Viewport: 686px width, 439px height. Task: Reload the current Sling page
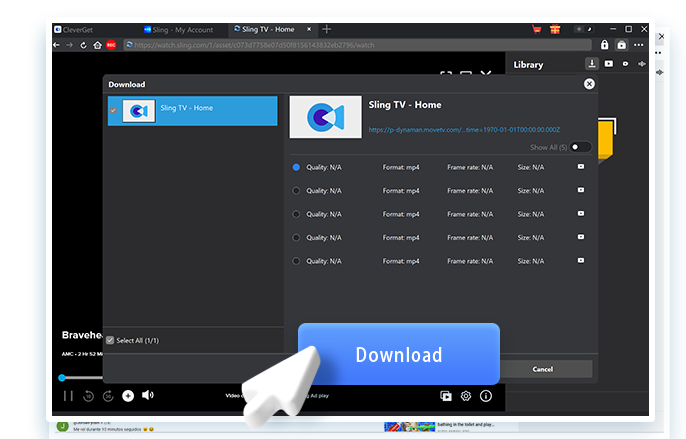(x=83, y=45)
